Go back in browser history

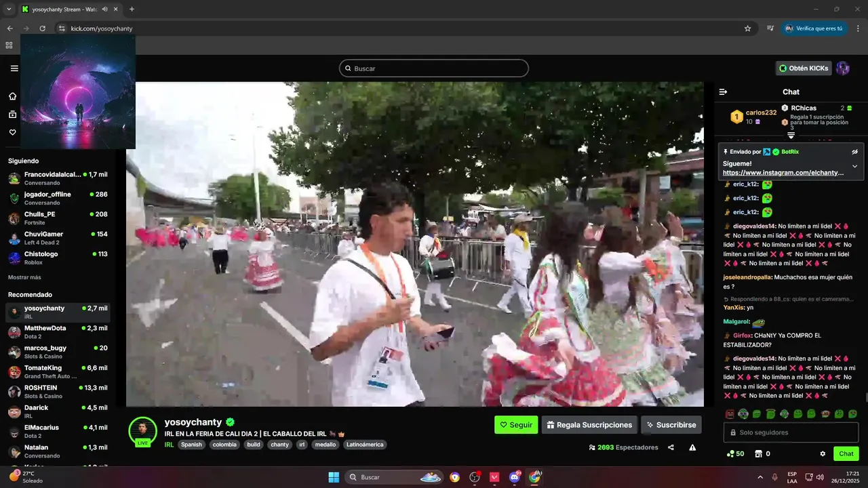pos(9,28)
